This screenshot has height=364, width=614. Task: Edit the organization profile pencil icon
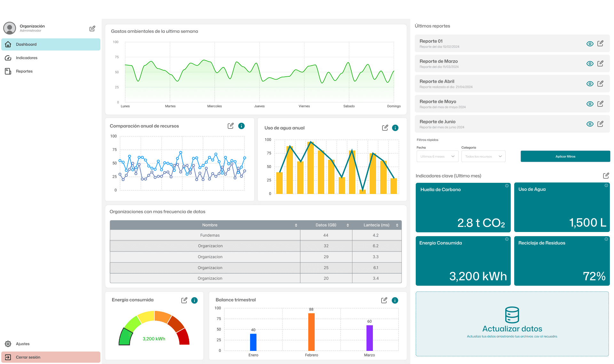point(92,28)
